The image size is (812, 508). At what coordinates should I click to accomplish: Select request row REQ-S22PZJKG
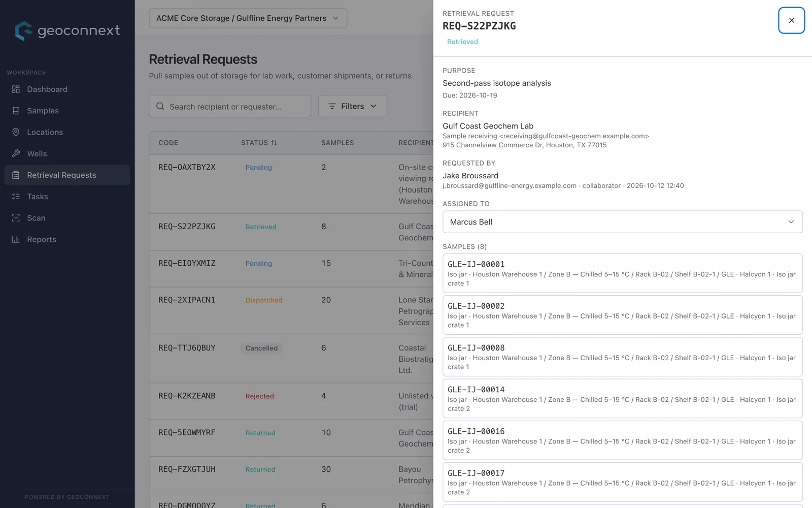(291, 232)
